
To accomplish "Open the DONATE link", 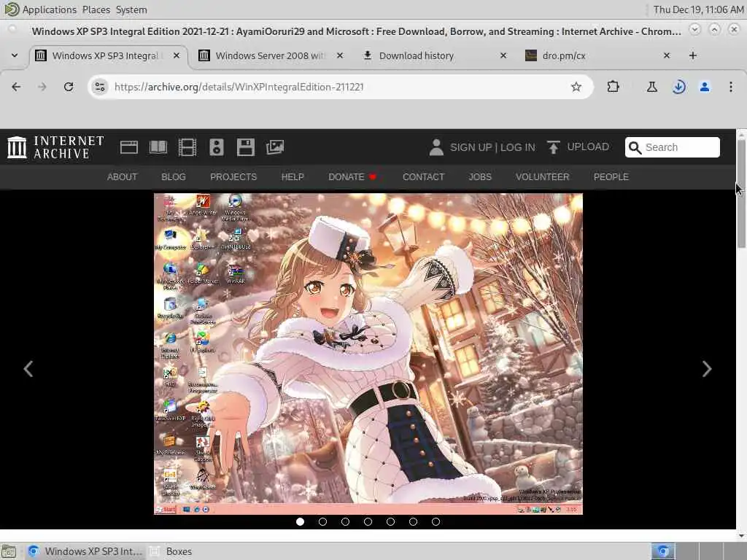I will click(x=352, y=176).
